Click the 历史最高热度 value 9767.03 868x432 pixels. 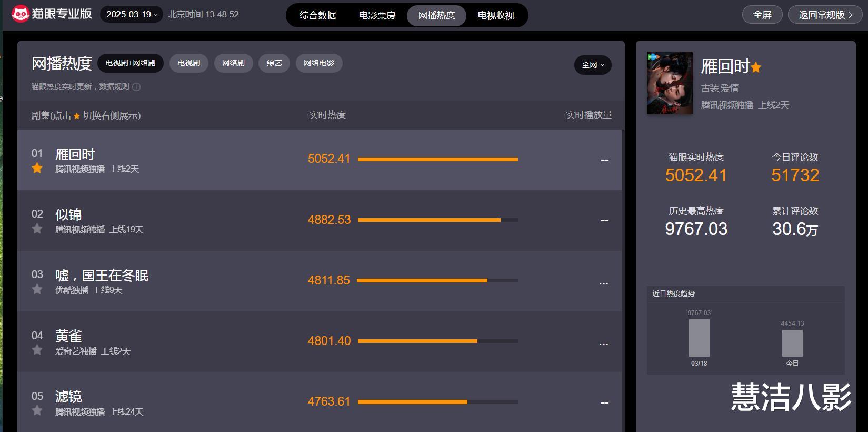click(x=696, y=229)
